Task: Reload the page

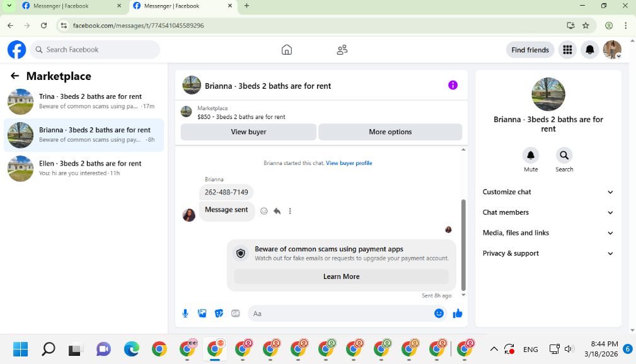Action: point(43,26)
